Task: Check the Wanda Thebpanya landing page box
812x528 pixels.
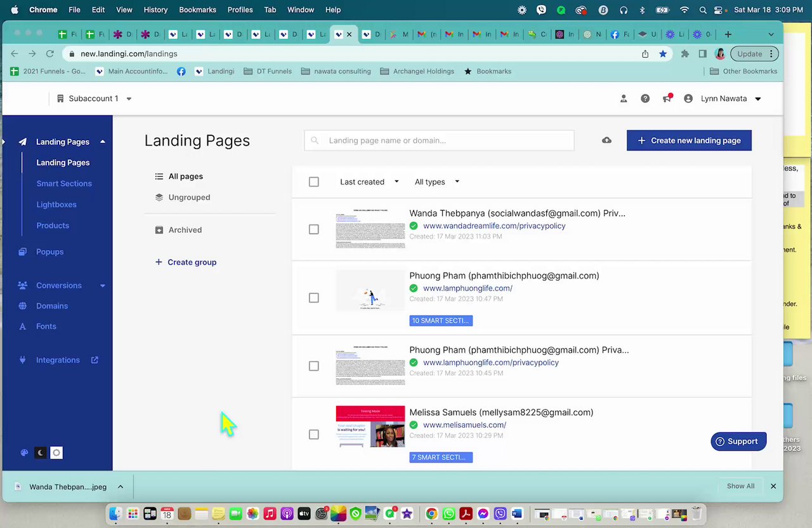Action: pyautogui.click(x=314, y=229)
